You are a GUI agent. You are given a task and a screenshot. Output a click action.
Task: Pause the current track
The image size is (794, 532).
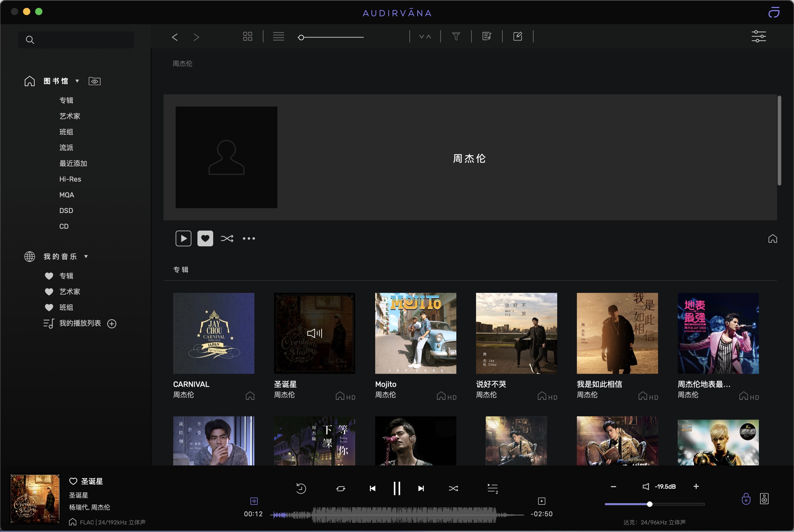pos(396,488)
